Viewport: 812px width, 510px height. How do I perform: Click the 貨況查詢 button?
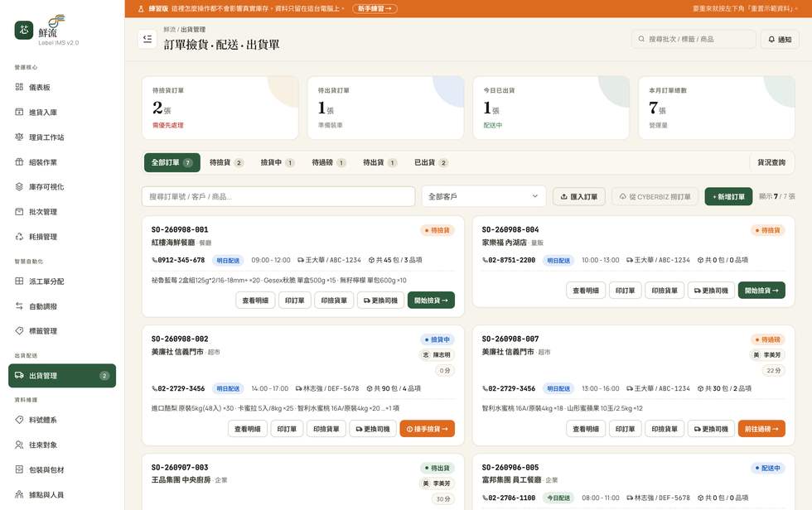point(771,162)
